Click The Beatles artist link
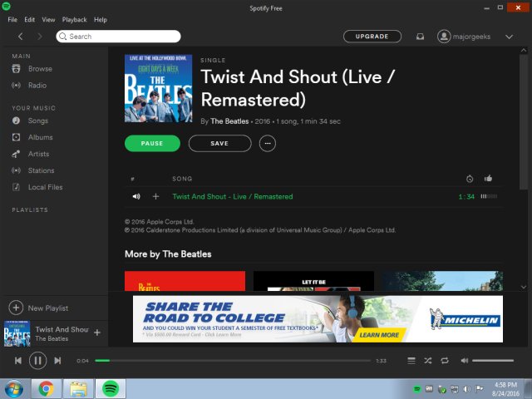 [229, 121]
